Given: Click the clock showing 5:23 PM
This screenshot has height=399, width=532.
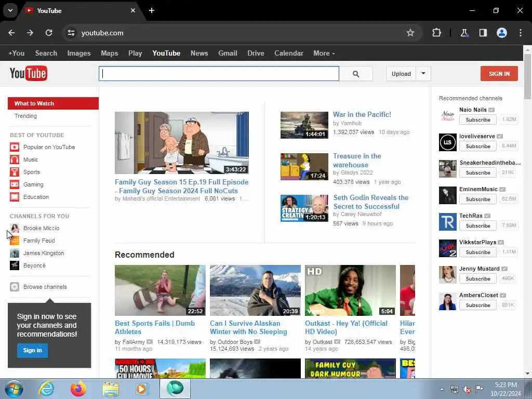Looking at the screenshot, I should pyautogui.click(x=505, y=385).
